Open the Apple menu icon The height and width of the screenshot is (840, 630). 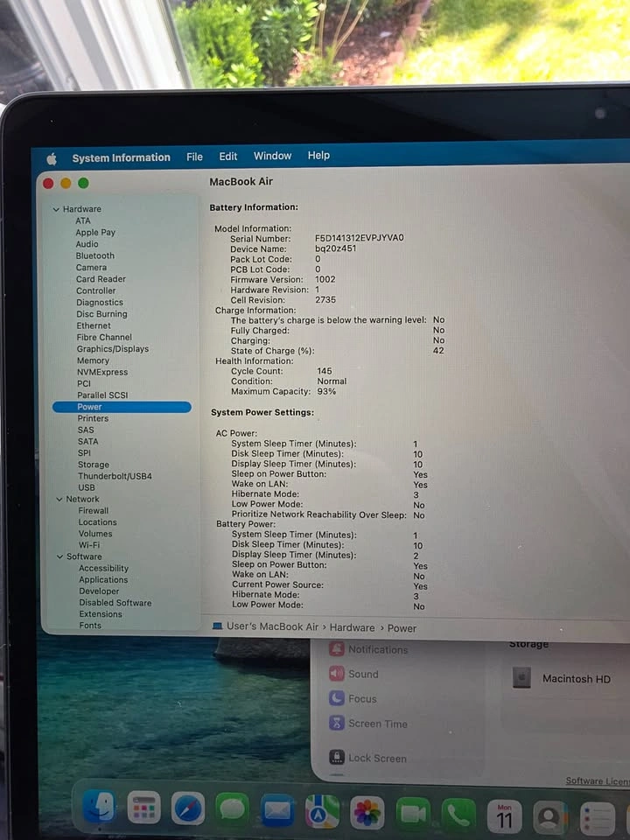point(52,158)
